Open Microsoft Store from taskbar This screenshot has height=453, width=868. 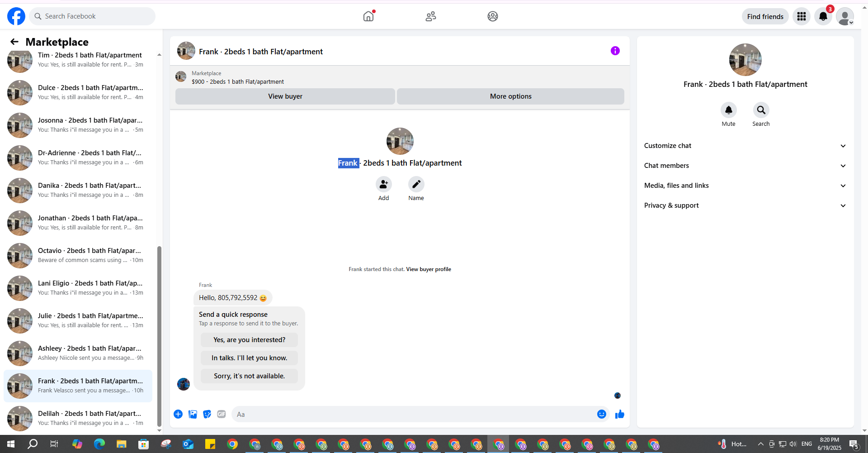(144, 444)
